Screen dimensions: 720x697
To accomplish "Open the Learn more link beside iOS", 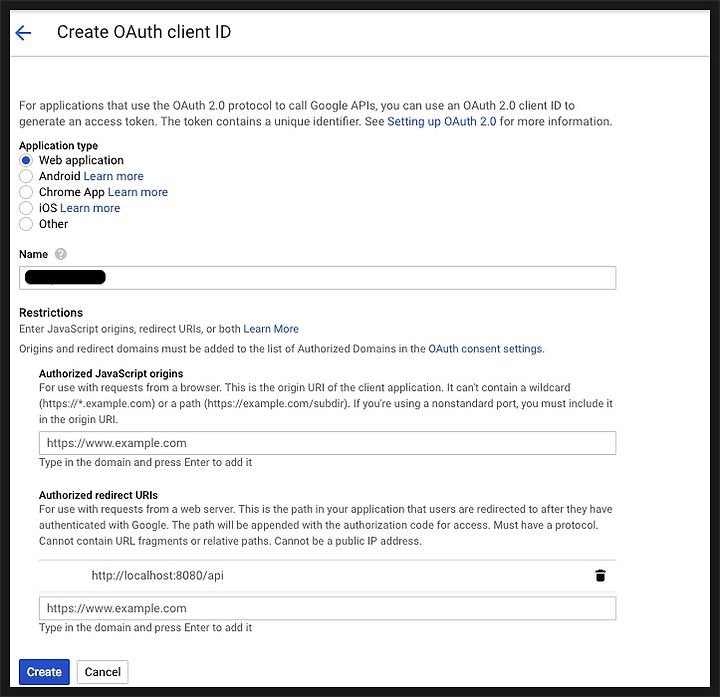I will [x=90, y=208].
